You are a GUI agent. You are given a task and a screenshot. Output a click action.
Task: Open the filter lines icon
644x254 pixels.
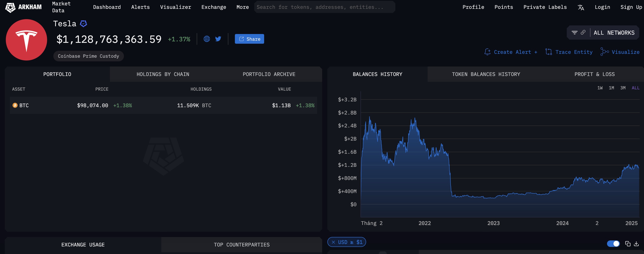click(x=575, y=33)
